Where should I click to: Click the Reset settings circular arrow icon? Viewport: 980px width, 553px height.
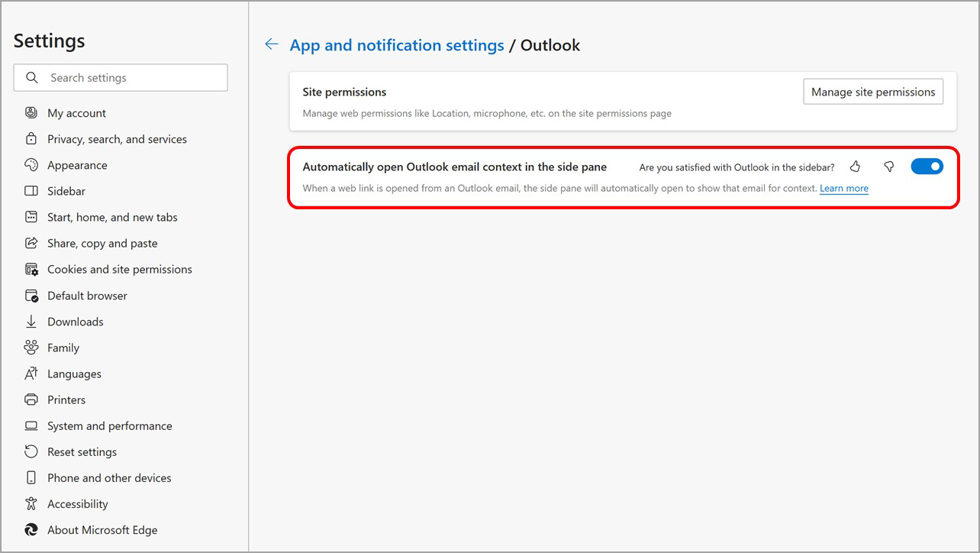[x=31, y=451]
